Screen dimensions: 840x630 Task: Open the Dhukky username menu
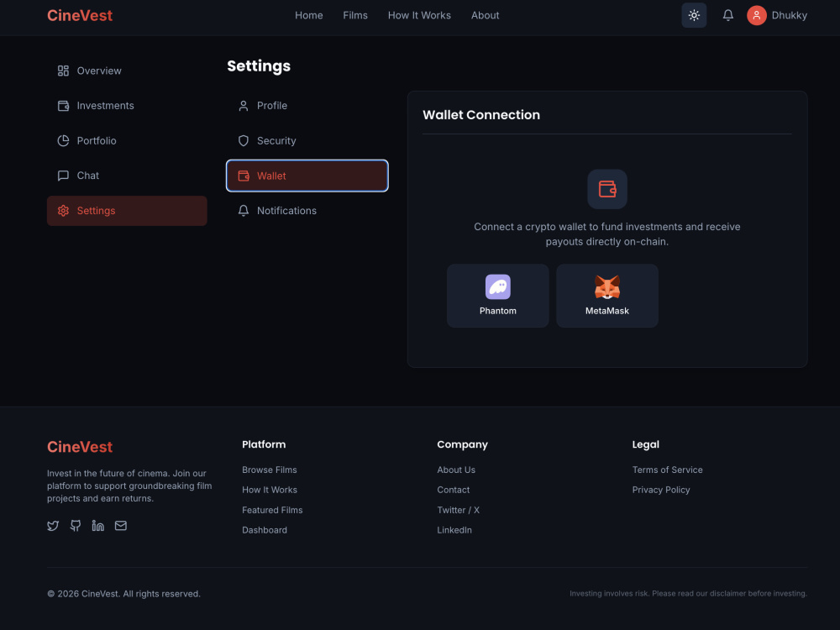(x=789, y=15)
